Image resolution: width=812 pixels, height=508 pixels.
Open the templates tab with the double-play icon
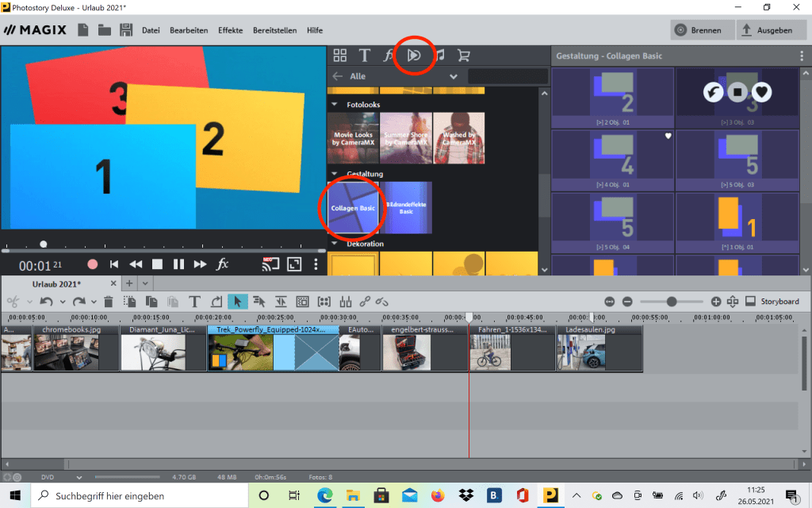[414, 56]
